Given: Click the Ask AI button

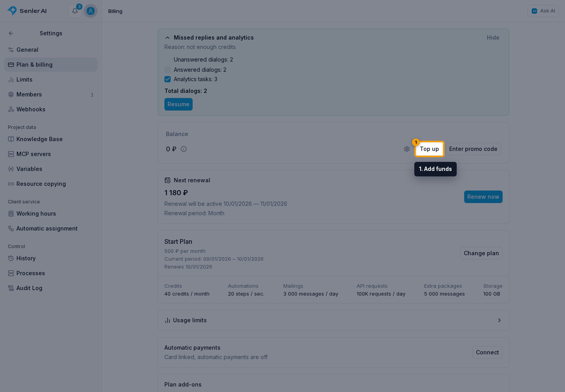Looking at the screenshot, I should click(543, 11).
